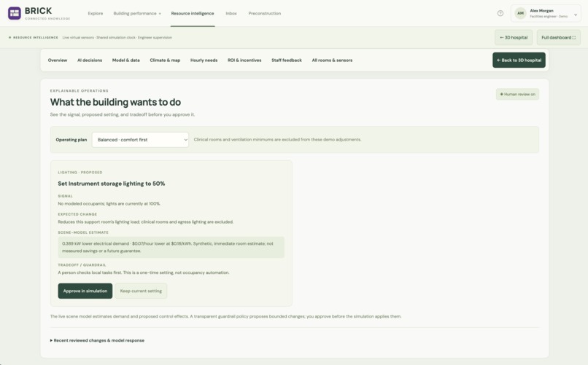Select the Resource intelligence nav item
588x365 pixels.
(x=193, y=13)
